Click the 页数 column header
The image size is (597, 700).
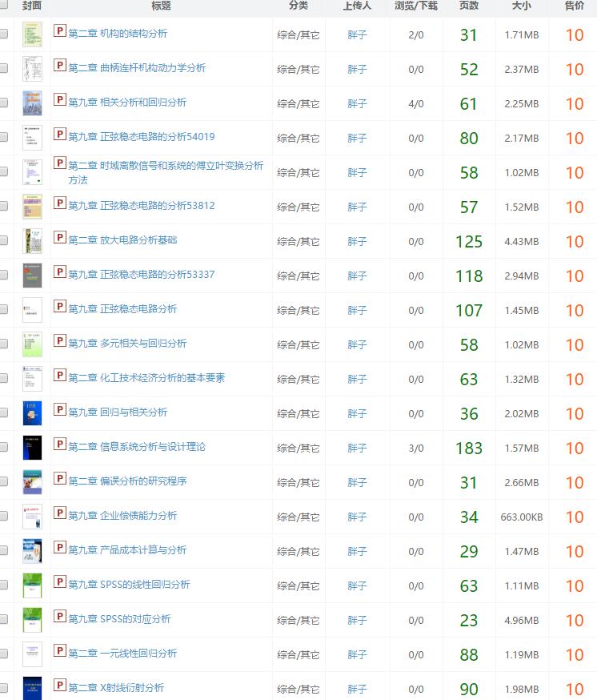tap(469, 6)
